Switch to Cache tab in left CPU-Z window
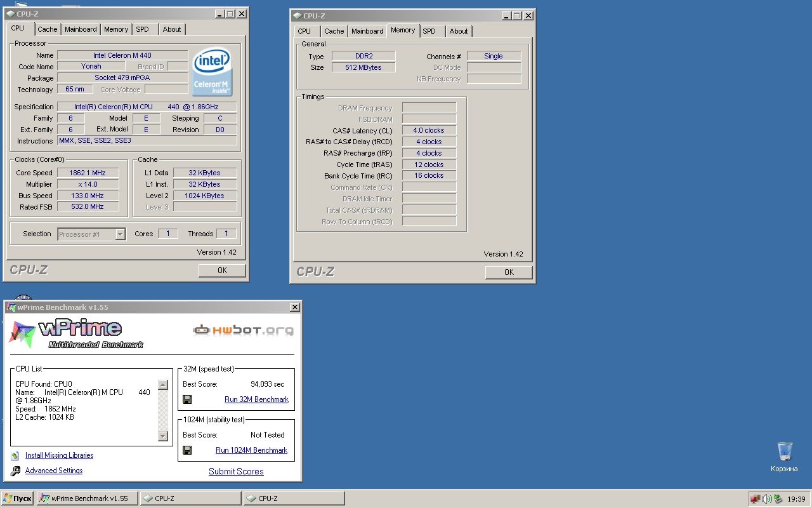Image resolution: width=812 pixels, height=508 pixels. click(x=48, y=29)
